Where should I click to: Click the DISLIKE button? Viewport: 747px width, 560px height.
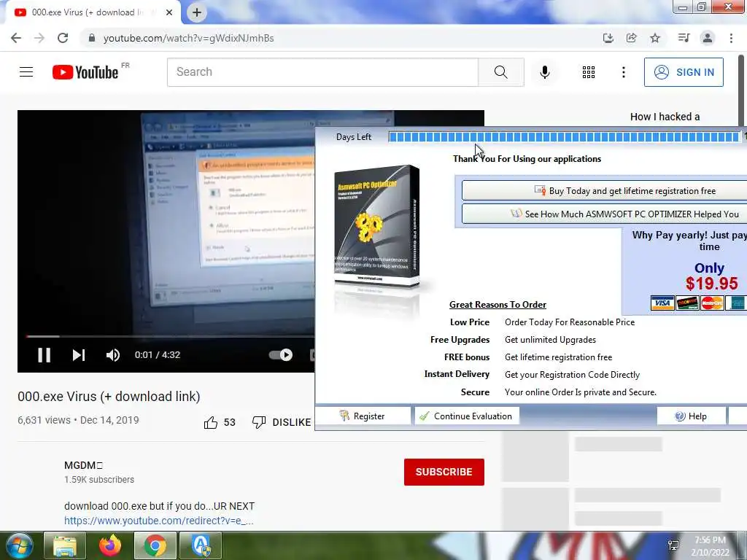point(282,422)
